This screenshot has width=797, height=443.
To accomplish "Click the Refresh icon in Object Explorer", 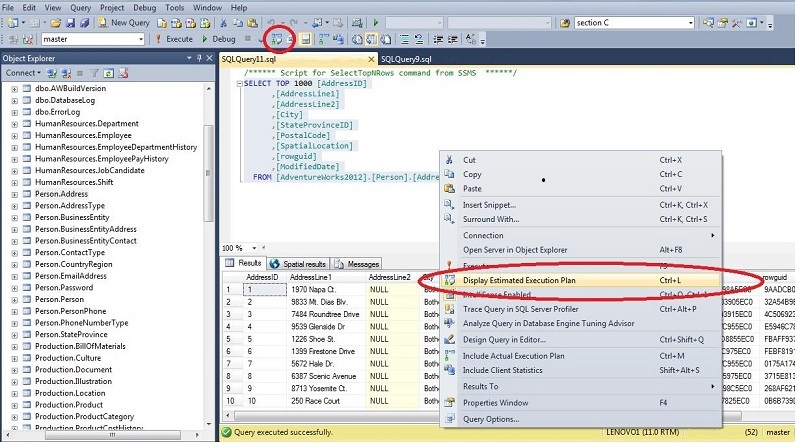I will [x=110, y=73].
